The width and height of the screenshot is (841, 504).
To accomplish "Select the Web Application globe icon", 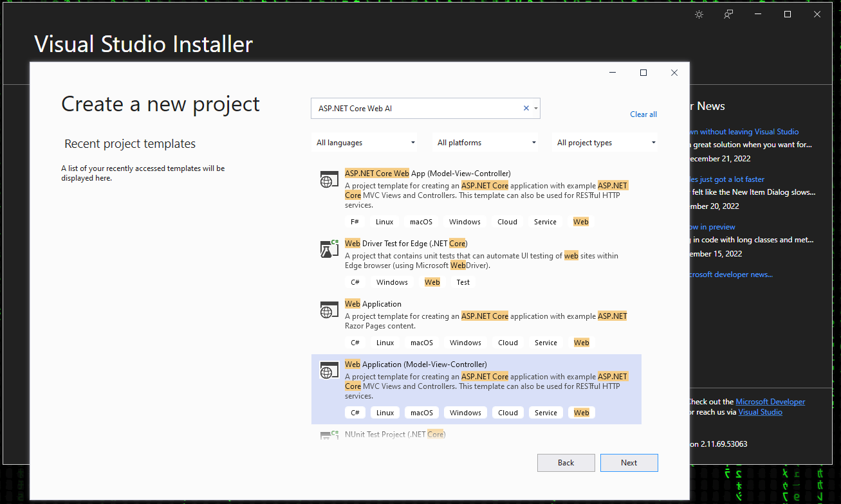I will 329,310.
